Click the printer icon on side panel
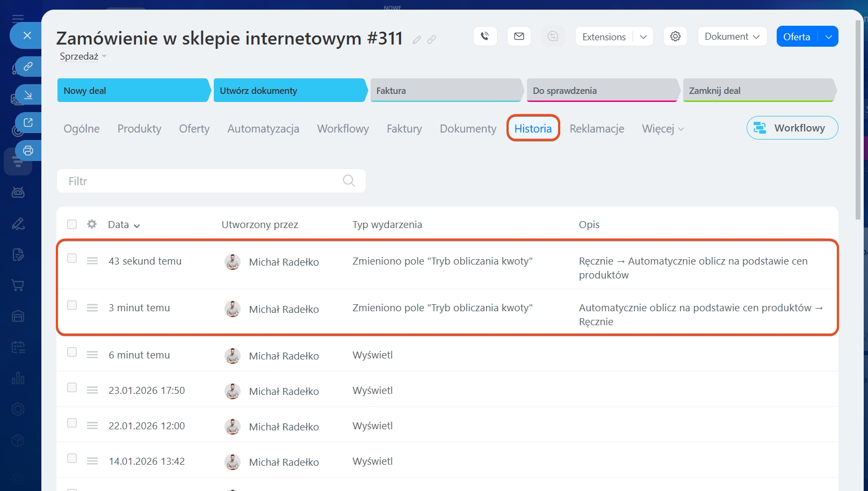Screen dimensions: 868x491 pyautogui.click(x=28, y=150)
